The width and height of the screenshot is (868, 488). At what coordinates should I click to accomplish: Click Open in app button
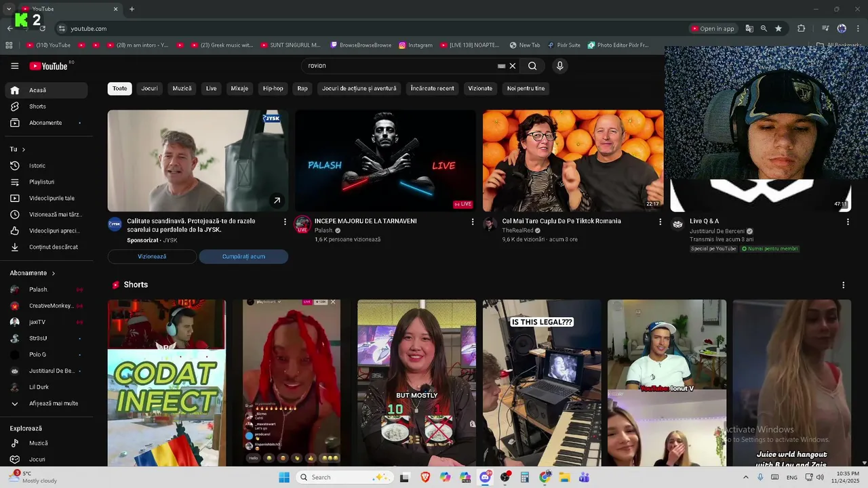[x=713, y=28]
